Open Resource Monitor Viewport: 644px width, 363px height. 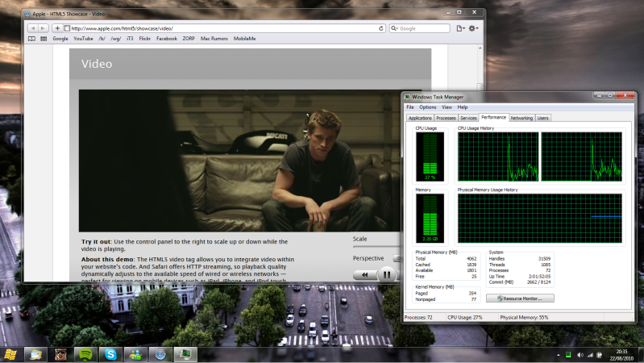(x=520, y=298)
